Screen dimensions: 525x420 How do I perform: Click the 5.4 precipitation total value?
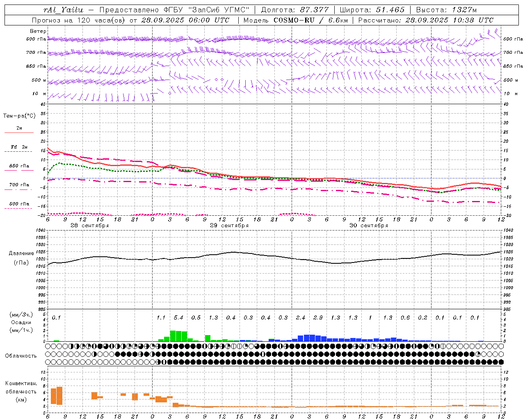click(178, 318)
